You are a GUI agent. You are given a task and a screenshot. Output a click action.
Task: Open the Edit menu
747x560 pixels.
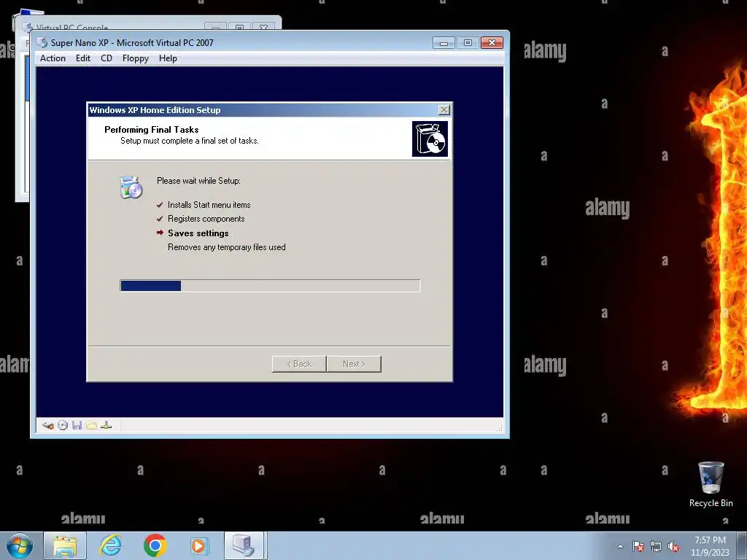83,58
